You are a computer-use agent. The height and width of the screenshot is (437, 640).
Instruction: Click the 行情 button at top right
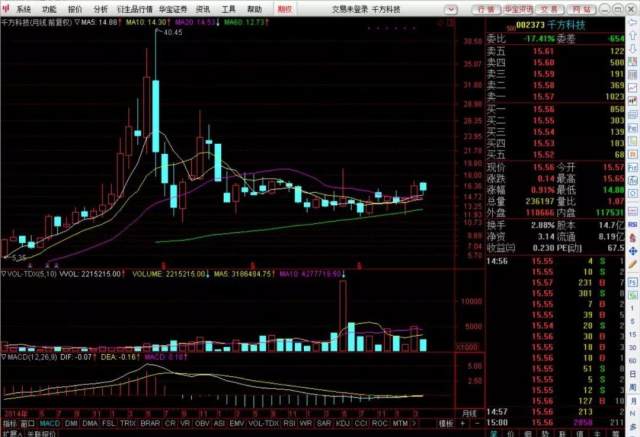tap(486, 9)
